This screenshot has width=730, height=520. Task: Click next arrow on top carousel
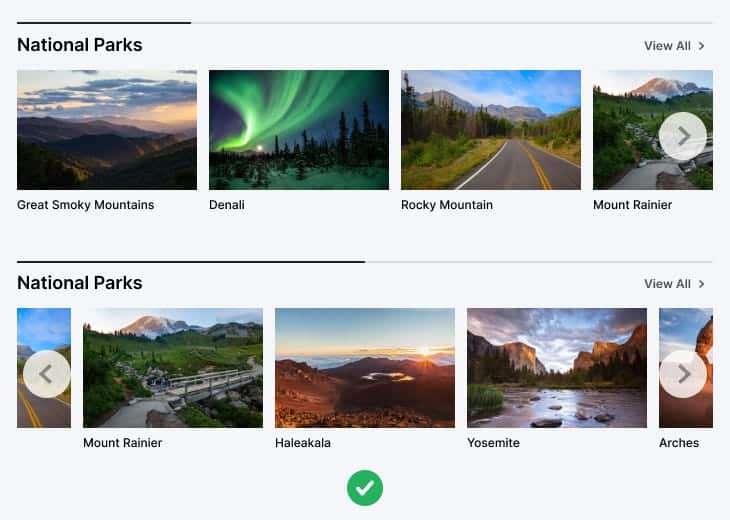click(683, 136)
